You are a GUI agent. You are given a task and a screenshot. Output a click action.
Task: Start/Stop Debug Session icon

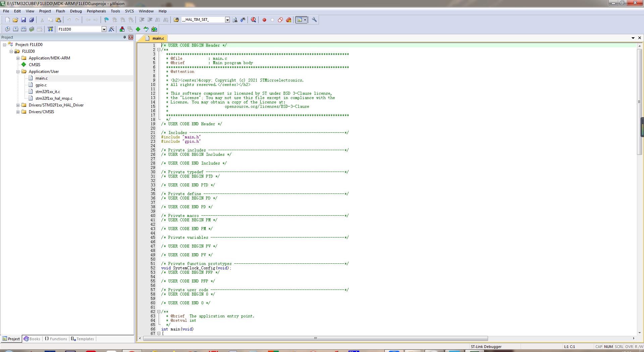tap(253, 20)
